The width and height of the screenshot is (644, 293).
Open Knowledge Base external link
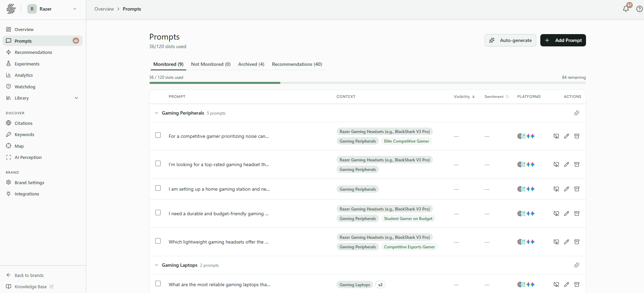tap(30, 287)
